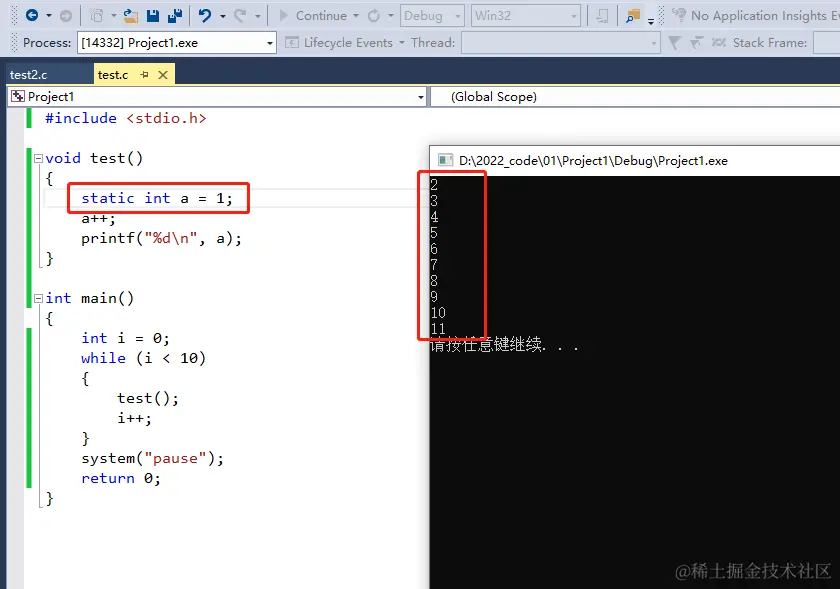Click the Project1 icon in navigation bar
Screen dimensions: 840x589
[18, 96]
